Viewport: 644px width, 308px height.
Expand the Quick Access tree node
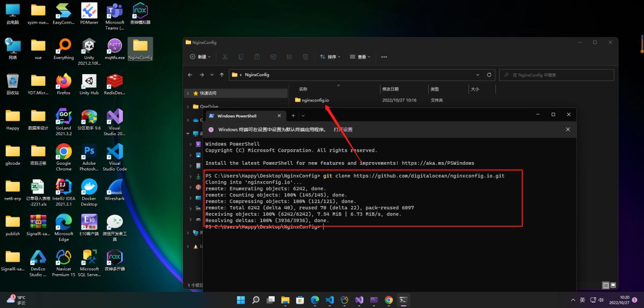tap(188, 93)
